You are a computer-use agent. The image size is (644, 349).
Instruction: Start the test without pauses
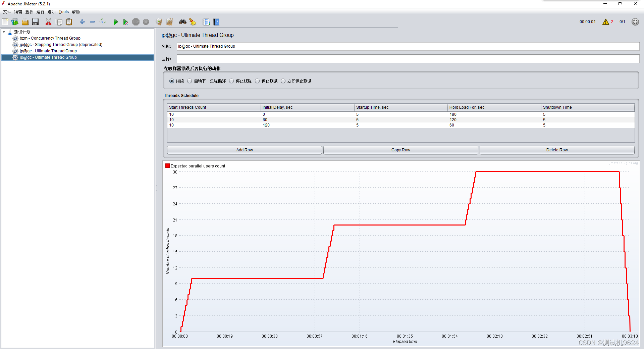point(126,22)
